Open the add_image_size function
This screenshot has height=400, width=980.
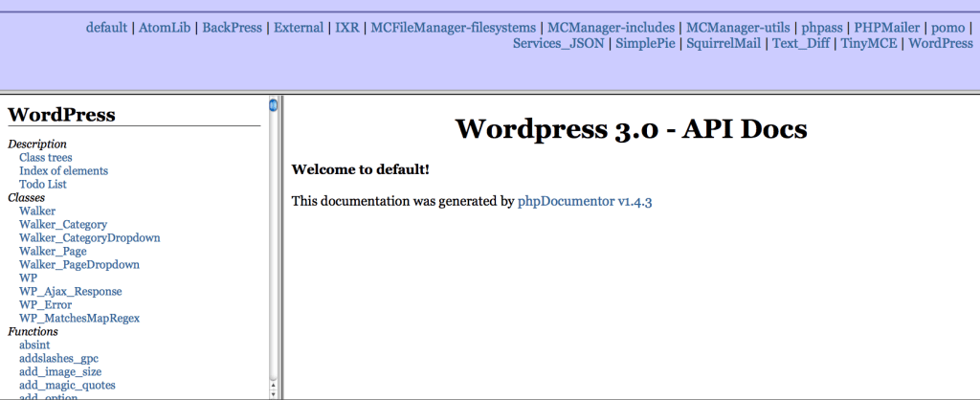pos(60,372)
